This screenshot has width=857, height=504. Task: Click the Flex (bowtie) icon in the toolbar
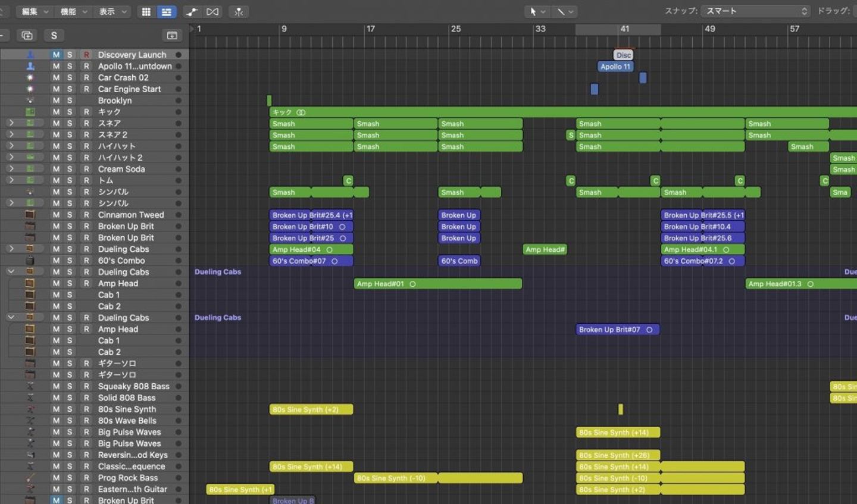click(212, 12)
